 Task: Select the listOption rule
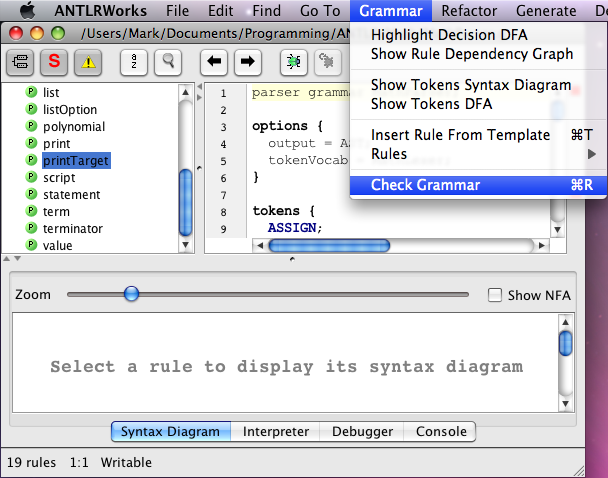70,110
